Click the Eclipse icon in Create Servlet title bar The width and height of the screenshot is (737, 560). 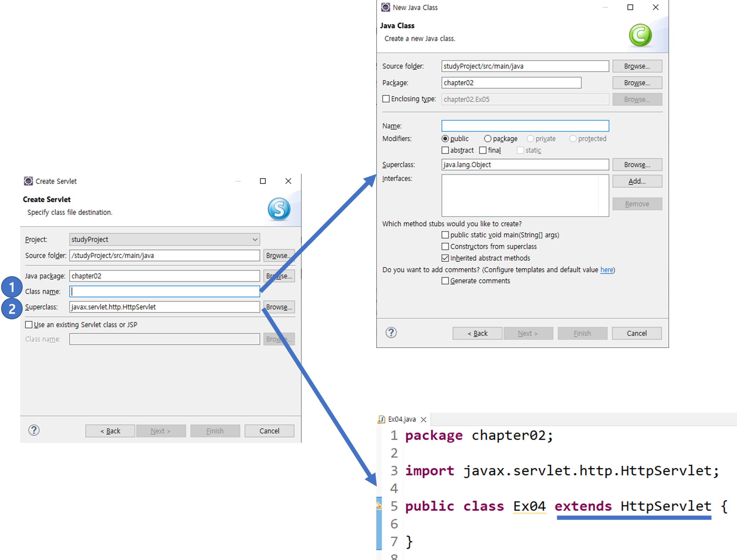point(28,181)
